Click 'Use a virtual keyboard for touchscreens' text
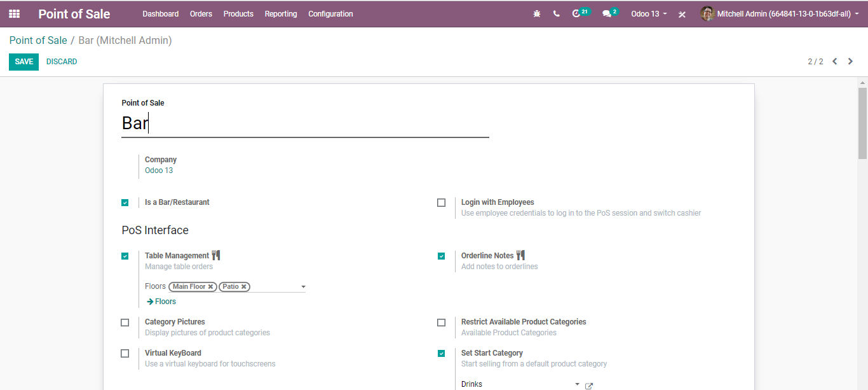Viewport: 868px width, 390px height. (x=210, y=364)
